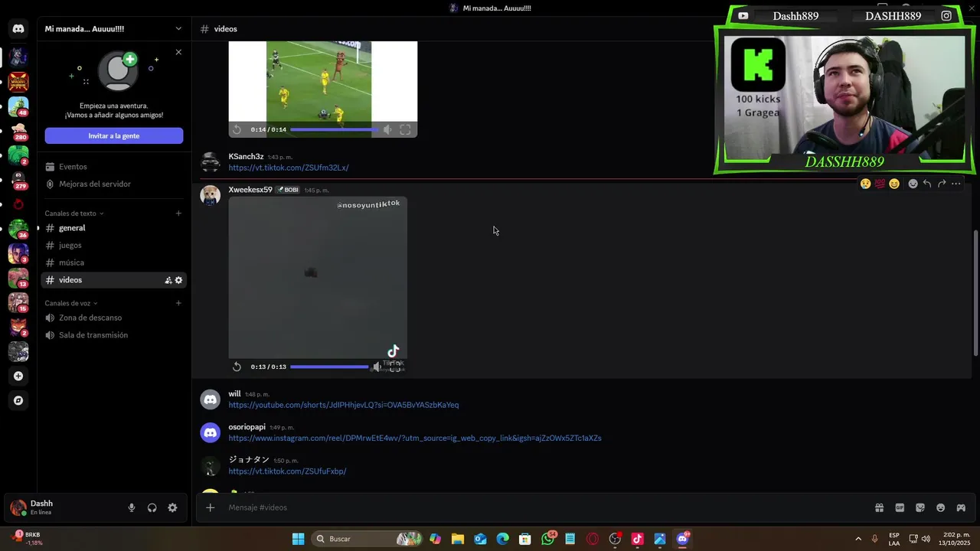Select the general text channel
980x551 pixels.
[x=113, y=228]
